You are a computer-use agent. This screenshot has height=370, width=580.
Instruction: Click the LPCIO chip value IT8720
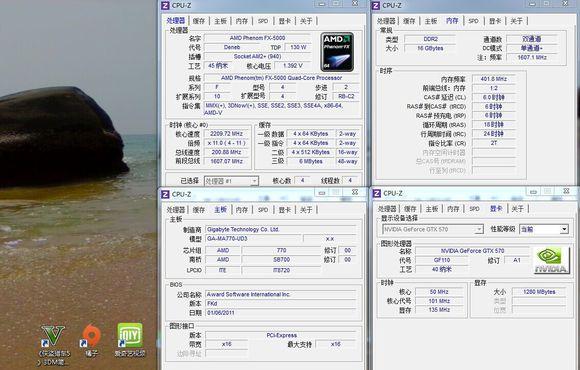[x=281, y=270]
